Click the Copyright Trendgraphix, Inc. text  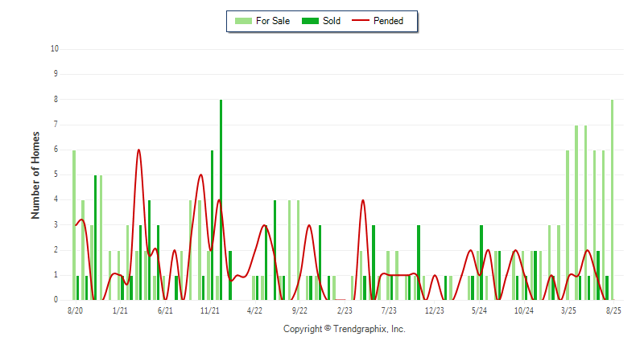click(x=345, y=329)
